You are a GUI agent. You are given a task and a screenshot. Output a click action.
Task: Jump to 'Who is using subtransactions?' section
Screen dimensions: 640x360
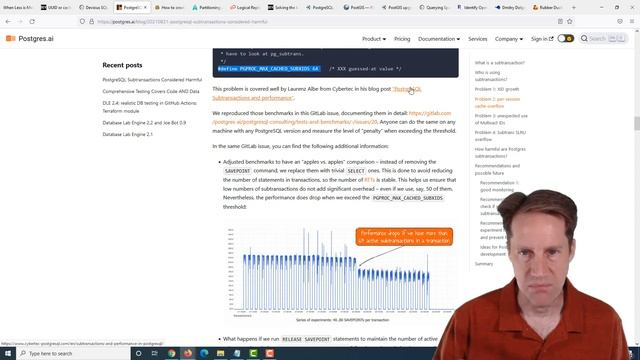tap(491, 76)
